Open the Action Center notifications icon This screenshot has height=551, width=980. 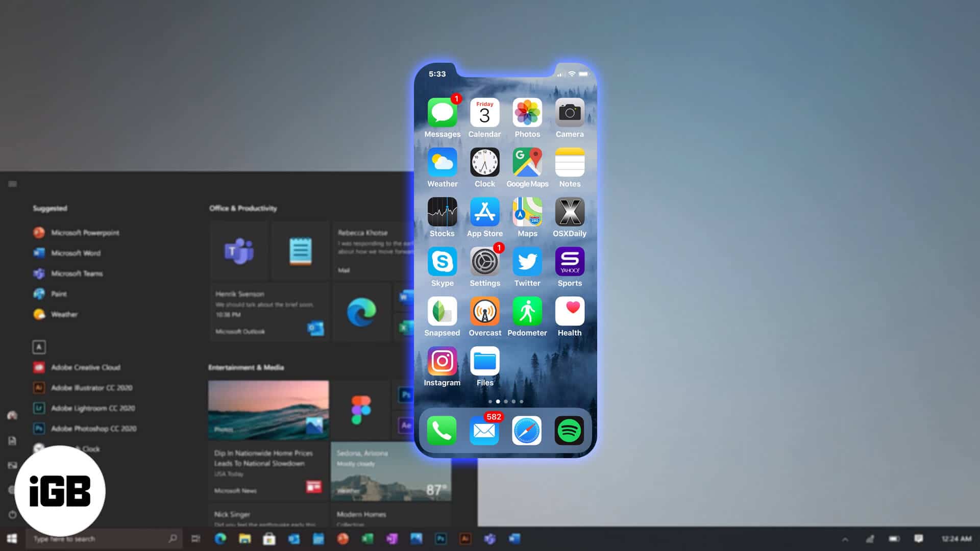919,539
